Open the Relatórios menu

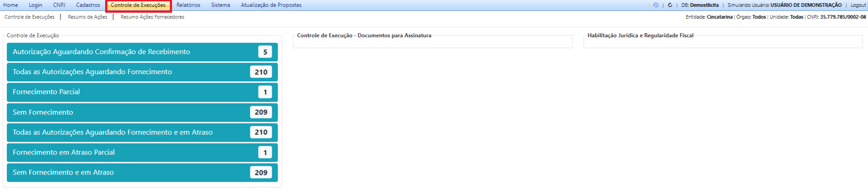188,5
